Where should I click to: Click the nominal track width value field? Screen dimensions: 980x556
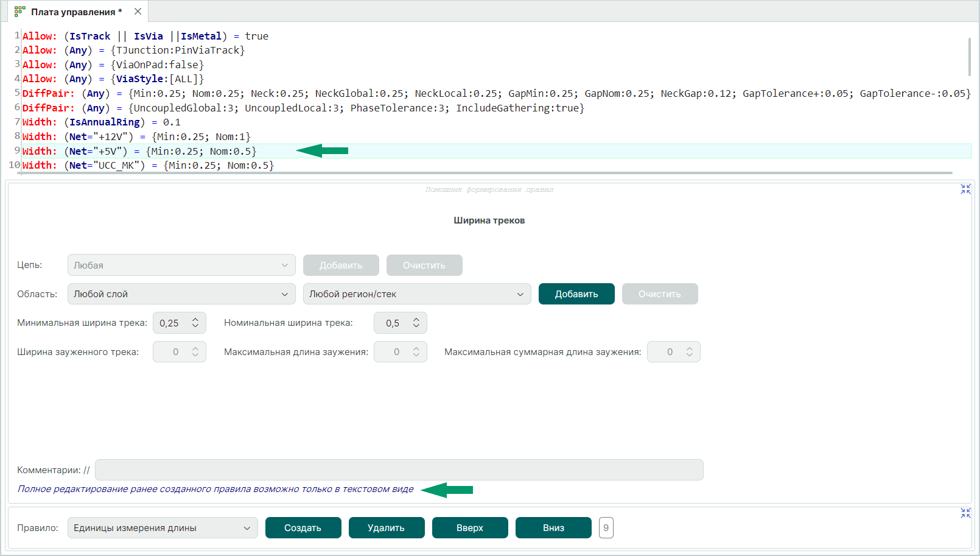click(393, 323)
